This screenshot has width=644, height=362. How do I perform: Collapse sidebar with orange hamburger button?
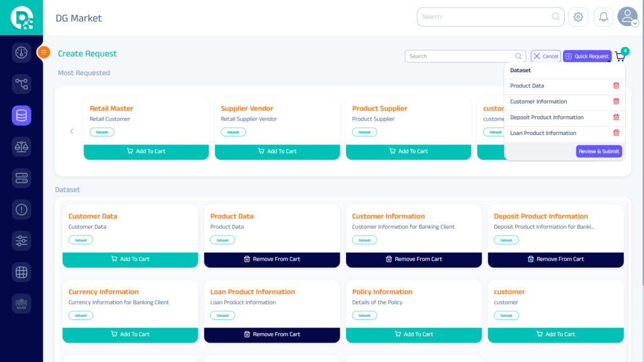44,52
